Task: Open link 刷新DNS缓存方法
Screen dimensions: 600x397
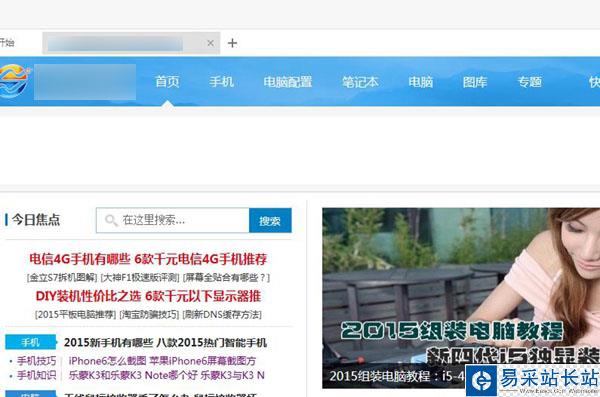Action: pyautogui.click(x=222, y=314)
